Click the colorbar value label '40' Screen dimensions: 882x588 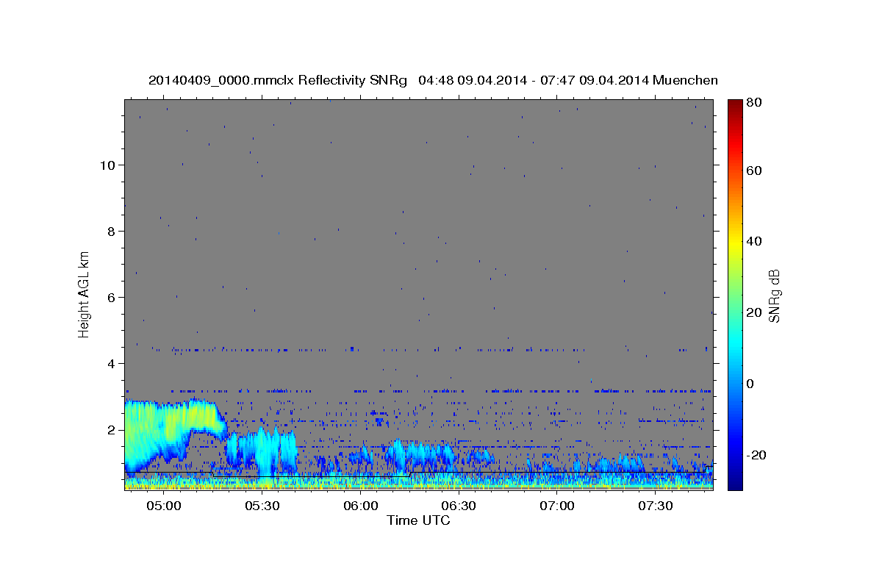point(753,241)
